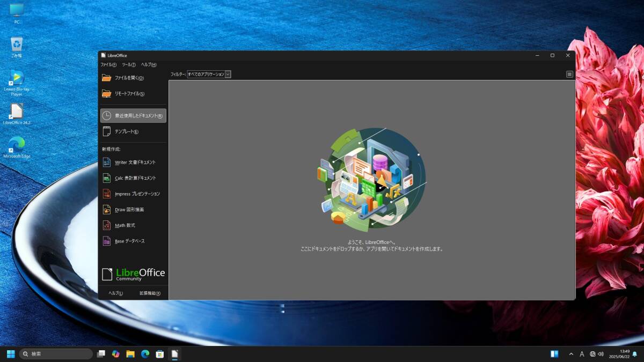The image size is (644, 362).
Task: Maximize the LibreOffice window
Action: point(552,55)
